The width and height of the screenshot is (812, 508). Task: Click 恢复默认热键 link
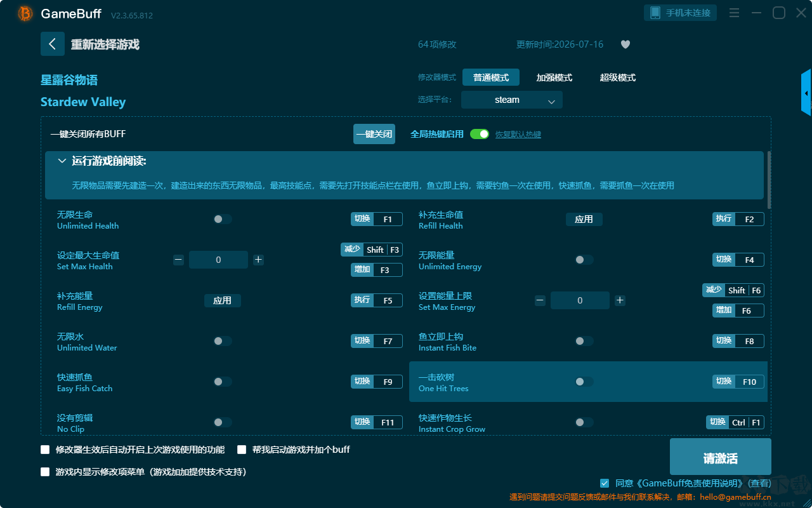pos(518,135)
